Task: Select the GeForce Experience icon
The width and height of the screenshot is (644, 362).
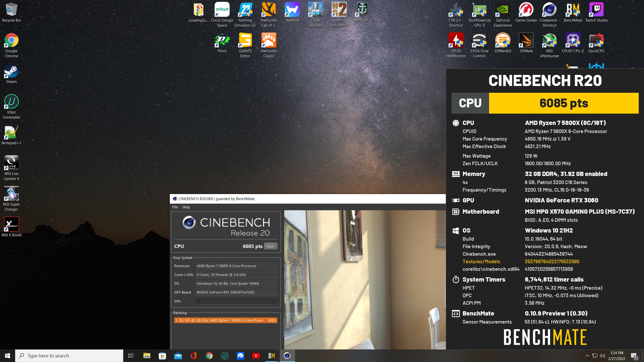Action: 503,15
